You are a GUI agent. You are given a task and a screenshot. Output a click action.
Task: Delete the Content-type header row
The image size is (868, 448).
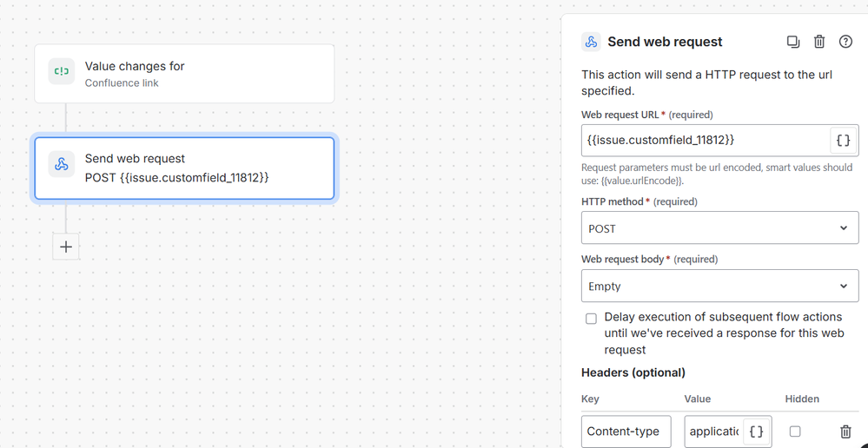click(x=845, y=432)
